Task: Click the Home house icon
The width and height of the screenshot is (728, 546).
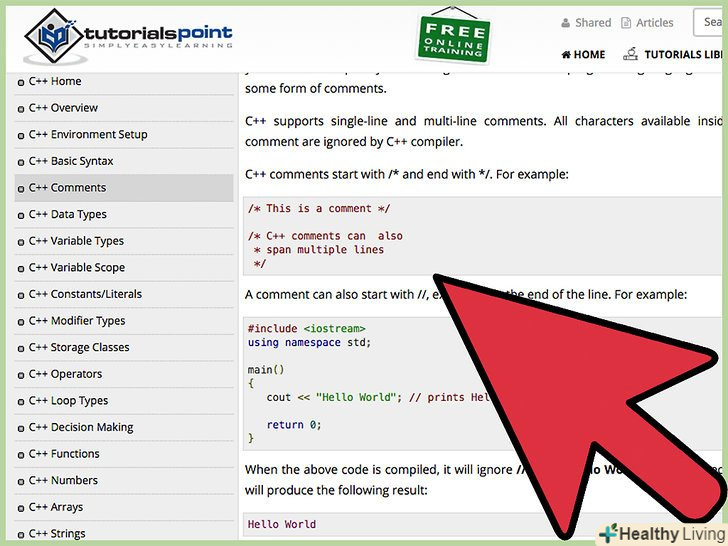Action: point(566,55)
